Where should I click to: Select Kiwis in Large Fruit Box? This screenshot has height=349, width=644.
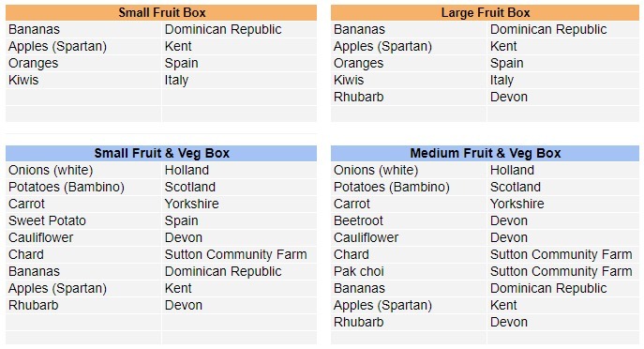[x=409, y=80]
